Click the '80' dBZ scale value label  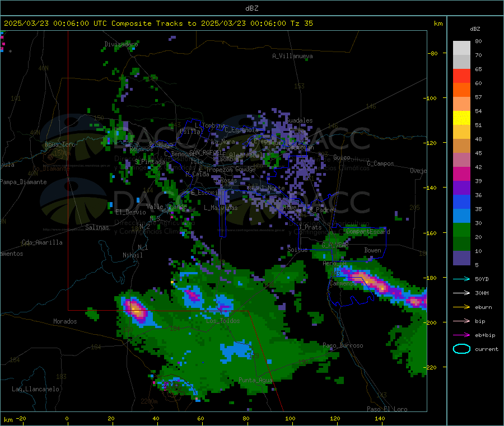478,41
